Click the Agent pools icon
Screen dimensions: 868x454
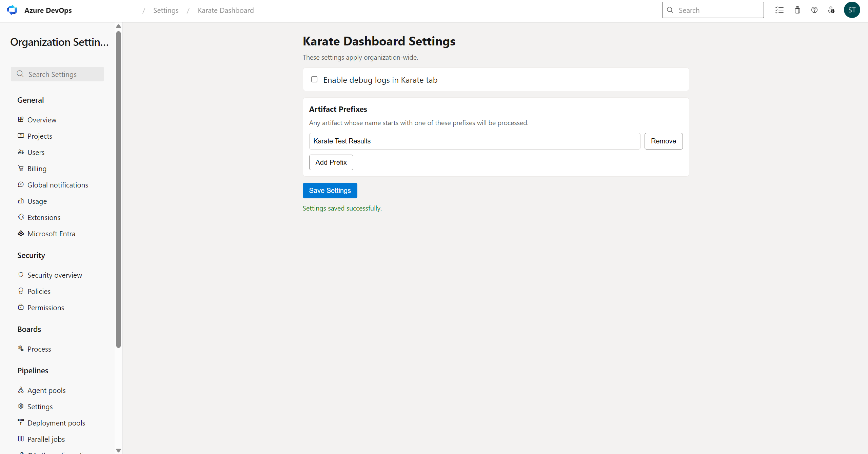[x=21, y=390]
